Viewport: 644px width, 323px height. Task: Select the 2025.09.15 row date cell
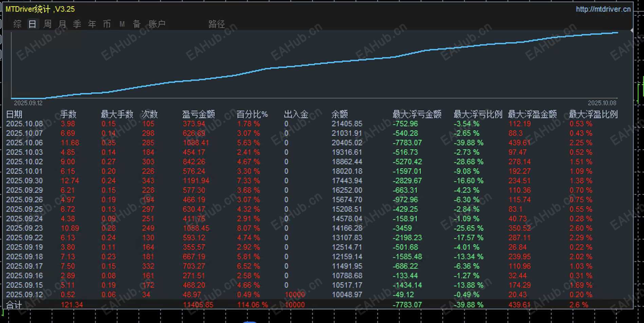click(x=24, y=285)
